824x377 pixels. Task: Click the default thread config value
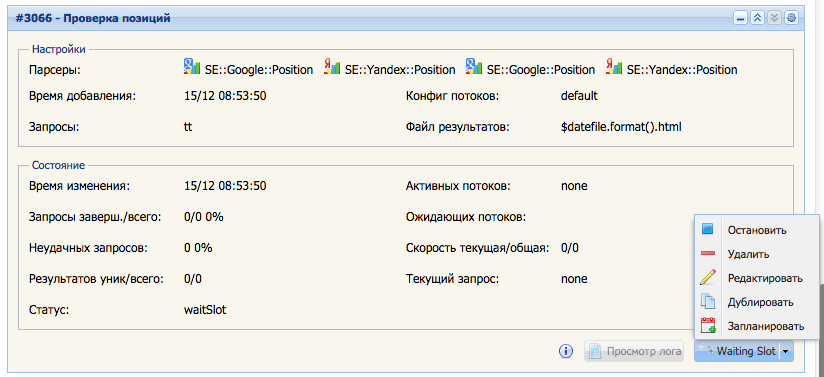(x=579, y=96)
